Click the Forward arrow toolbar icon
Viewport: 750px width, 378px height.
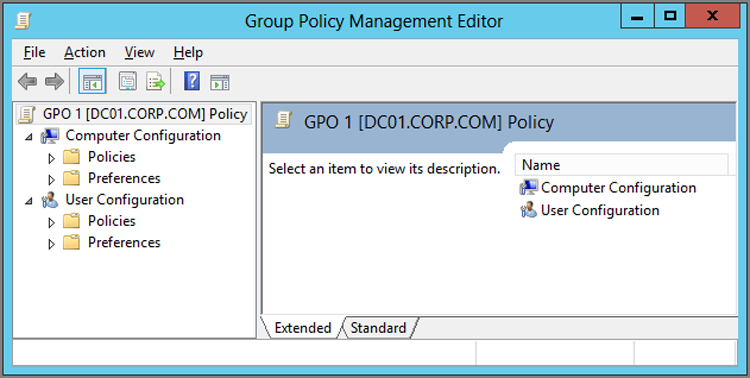tap(54, 81)
